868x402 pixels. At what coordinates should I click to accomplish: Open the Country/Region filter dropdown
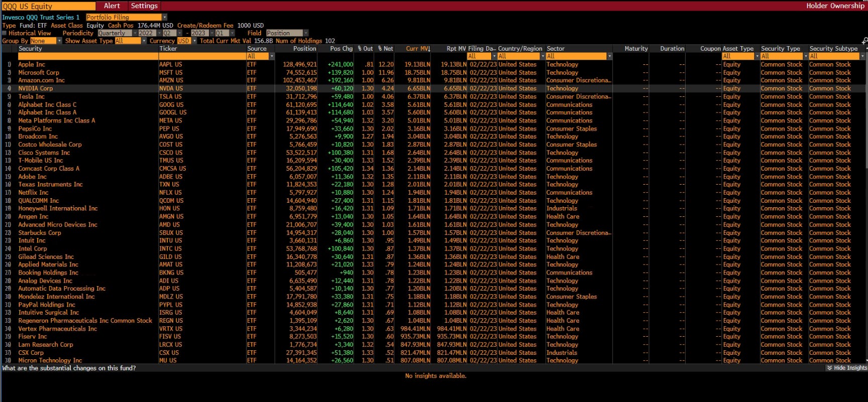point(520,56)
